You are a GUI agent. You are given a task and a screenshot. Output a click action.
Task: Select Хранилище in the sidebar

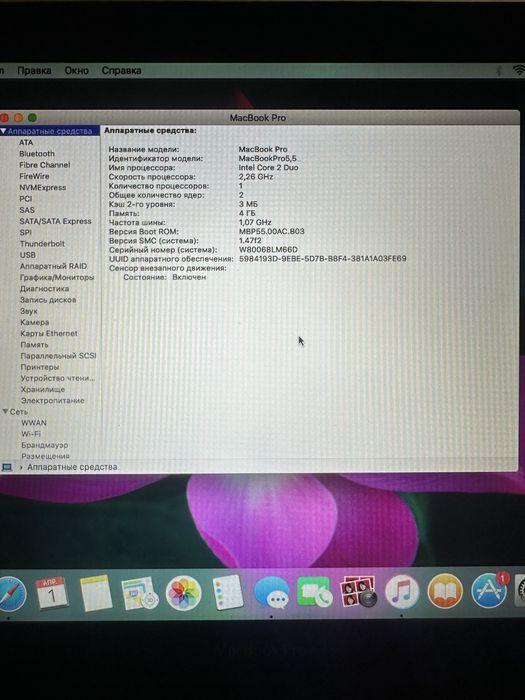43,389
